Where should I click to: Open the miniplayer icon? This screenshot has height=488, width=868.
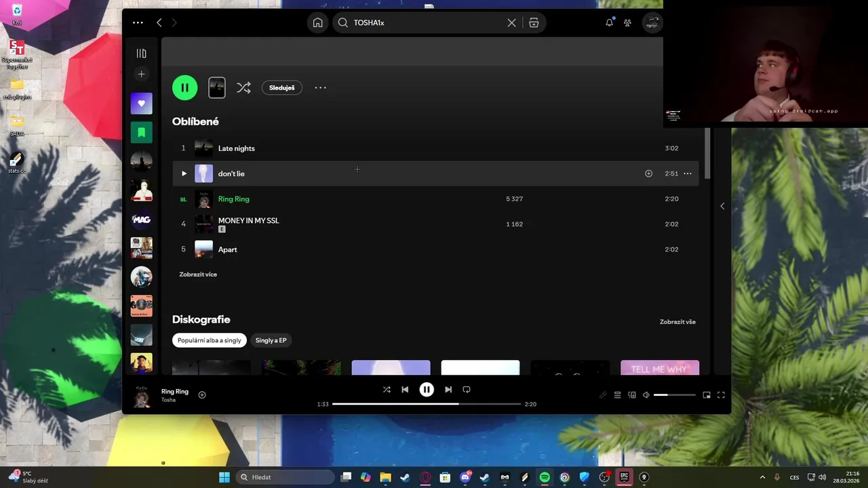tap(707, 395)
